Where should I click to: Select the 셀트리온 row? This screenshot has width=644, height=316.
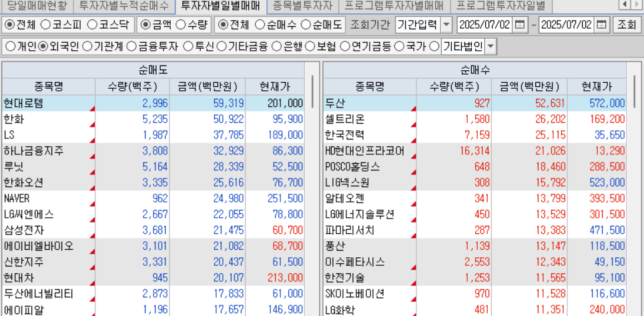475,119
